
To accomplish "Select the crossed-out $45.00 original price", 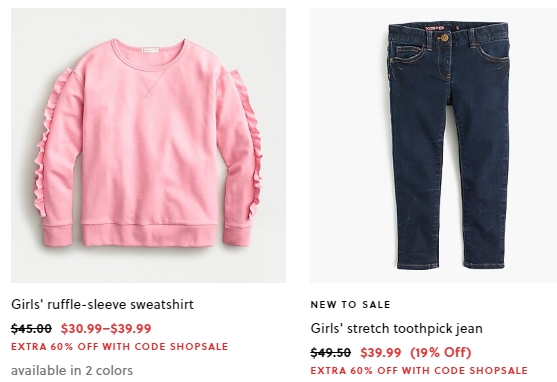I will [x=31, y=328].
